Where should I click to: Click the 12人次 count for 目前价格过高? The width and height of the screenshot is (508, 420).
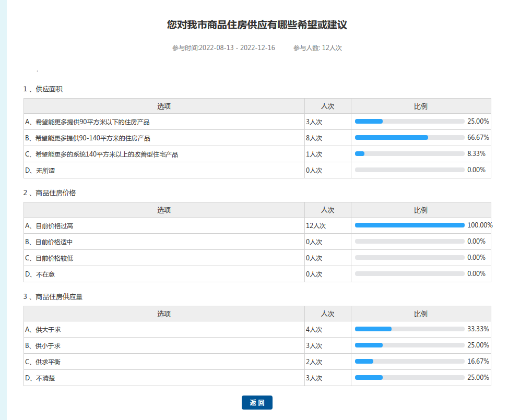pyautogui.click(x=316, y=226)
